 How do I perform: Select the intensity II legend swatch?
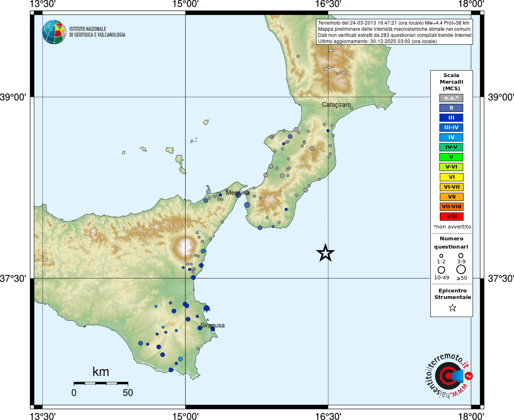[451, 108]
